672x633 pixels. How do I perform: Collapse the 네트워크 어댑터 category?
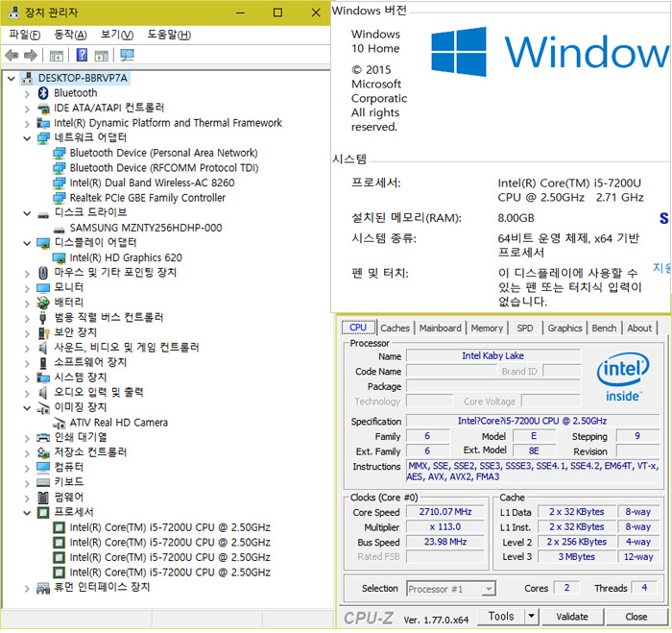[26, 138]
